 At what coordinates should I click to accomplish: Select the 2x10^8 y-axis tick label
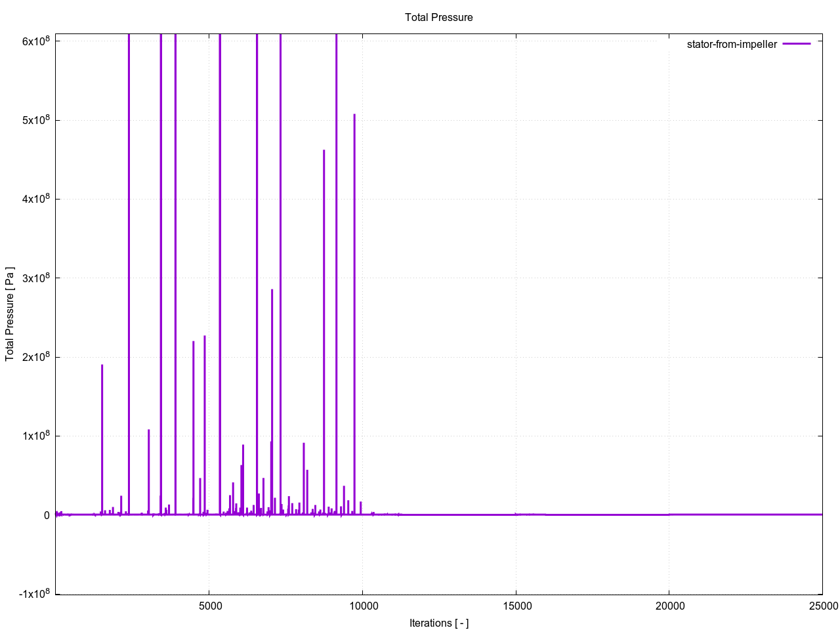click(x=36, y=357)
